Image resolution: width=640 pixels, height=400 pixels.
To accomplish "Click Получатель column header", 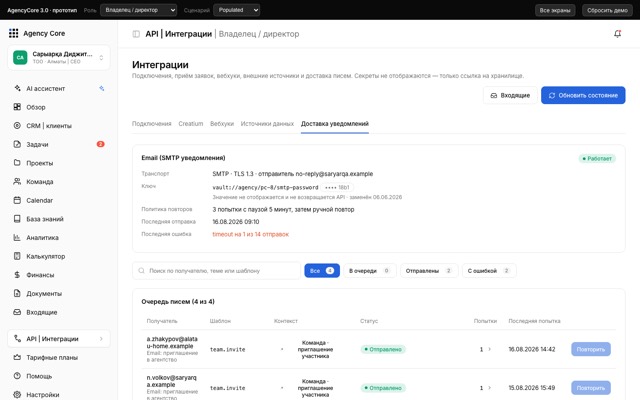I will pyautogui.click(x=162, y=321).
